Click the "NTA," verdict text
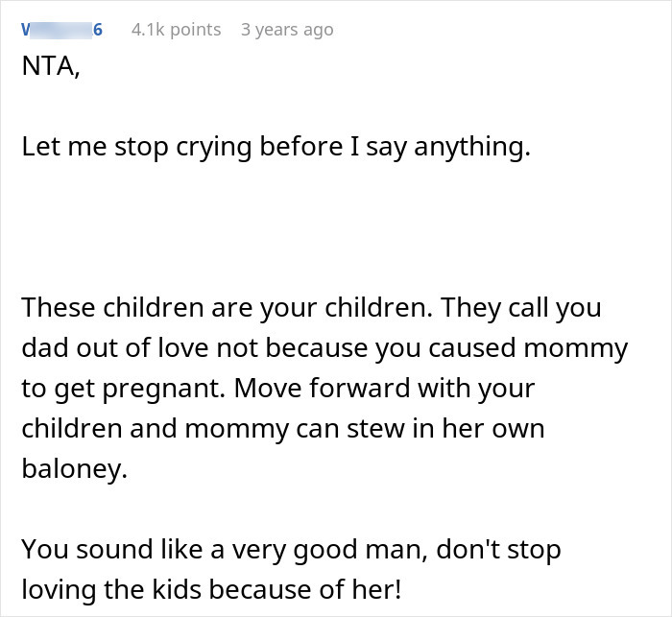Image resolution: width=672 pixels, height=617 pixels. pyautogui.click(x=51, y=69)
